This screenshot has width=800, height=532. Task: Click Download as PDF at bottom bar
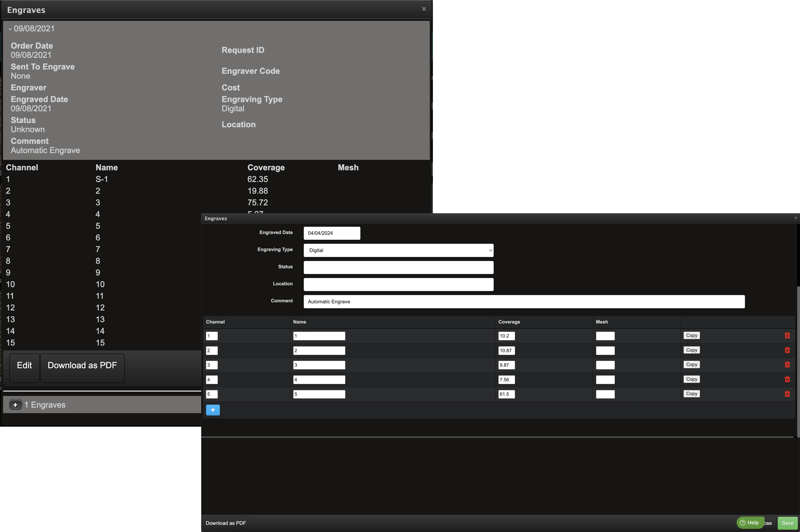226,523
